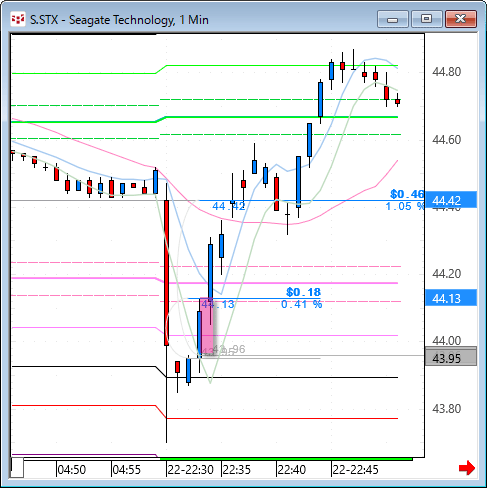Viewport: 487px width, 488px height.
Task: Click the 44.42 blue price marker
Action: pyautogui.click(x=451, y=200)
